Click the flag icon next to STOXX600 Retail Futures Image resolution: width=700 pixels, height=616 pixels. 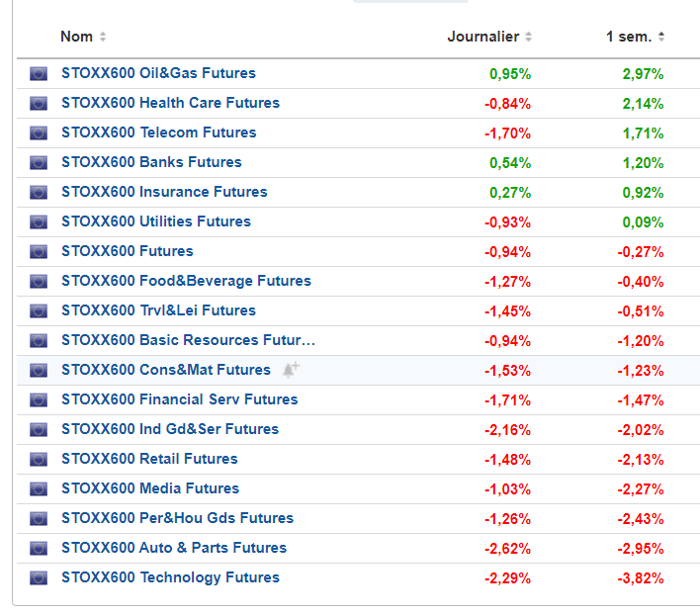coord(39,459)
